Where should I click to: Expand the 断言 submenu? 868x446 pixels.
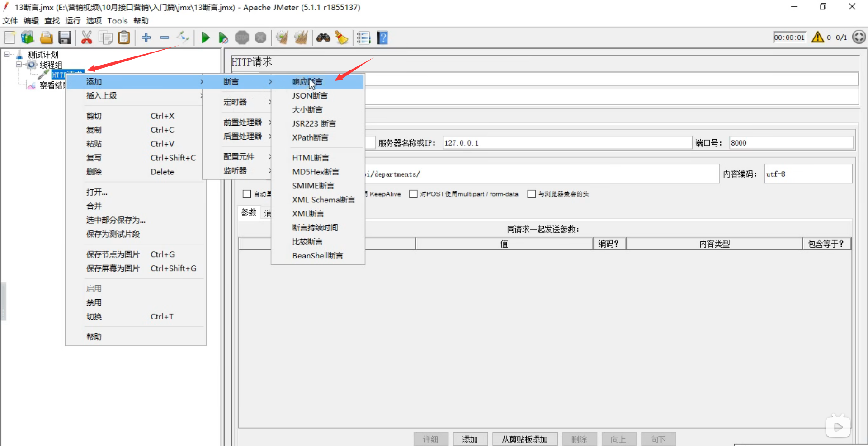238,82
